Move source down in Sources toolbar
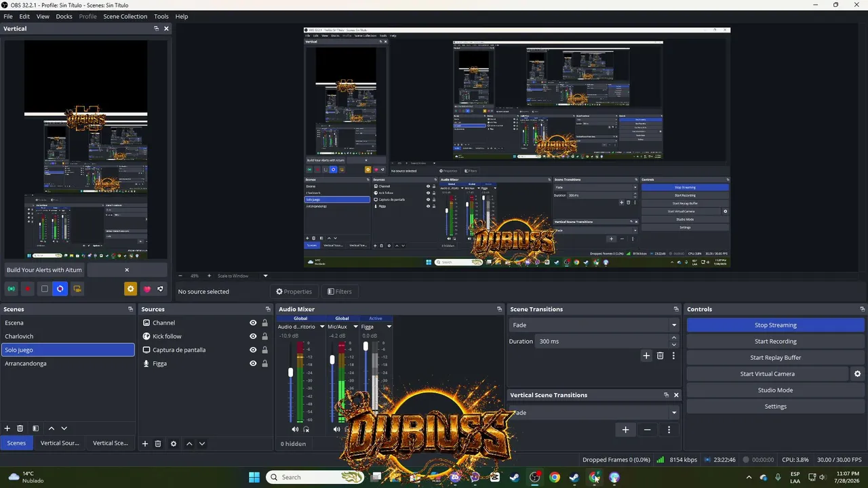This screenshot has height=488, width=868. pos(202,443)
